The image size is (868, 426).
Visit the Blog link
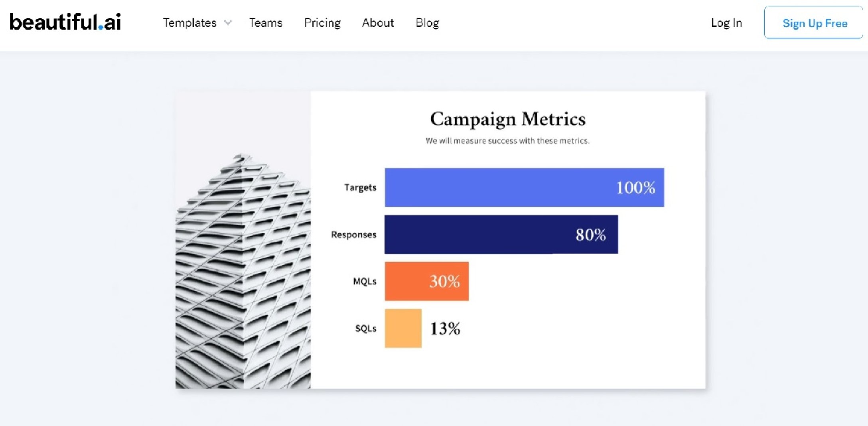(x=427, y=23)
